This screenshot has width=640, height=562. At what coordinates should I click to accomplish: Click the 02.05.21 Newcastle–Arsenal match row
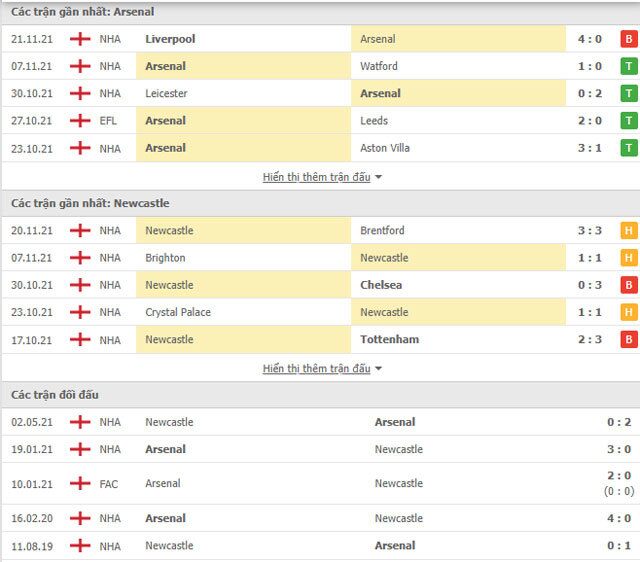coord(320,422)
